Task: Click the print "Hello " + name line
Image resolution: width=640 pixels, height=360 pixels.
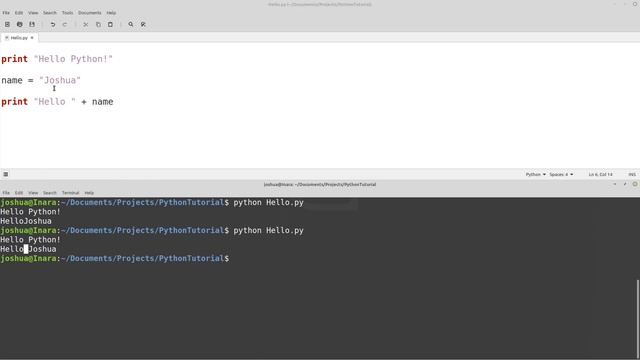Action: pos(57,102)
